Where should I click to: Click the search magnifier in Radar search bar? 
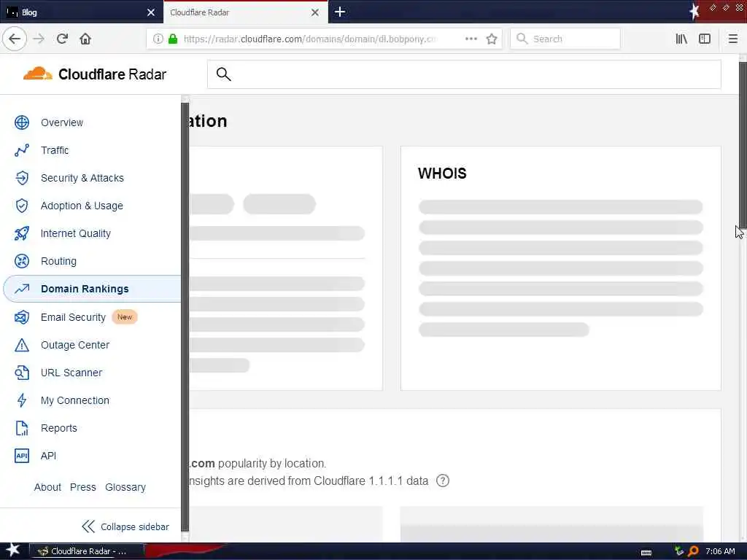[x=223, y=74]
